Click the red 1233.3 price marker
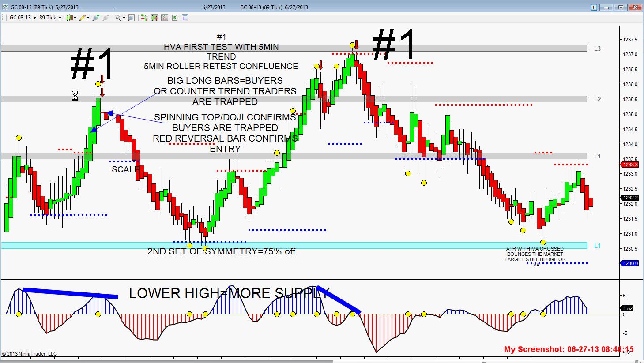The image size is (644, 363). (630, 165)
